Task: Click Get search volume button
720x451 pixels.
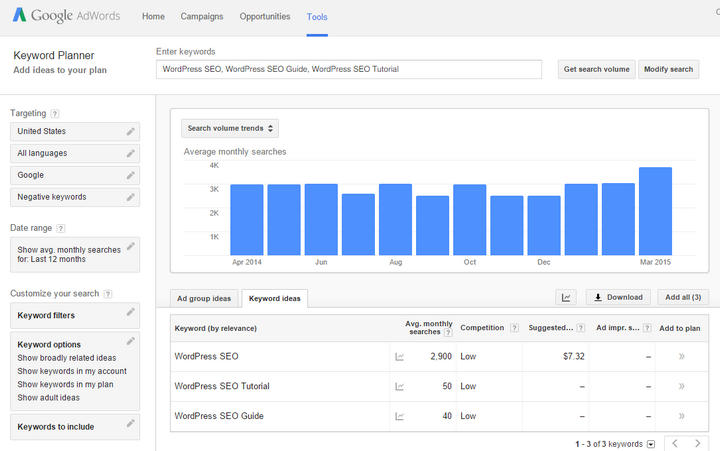Action: 596,69
